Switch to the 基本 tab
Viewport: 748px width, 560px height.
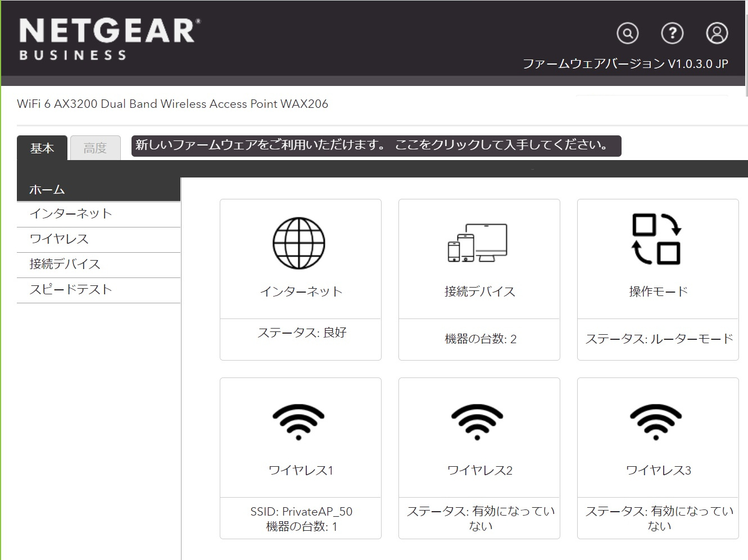coord(42,148)
